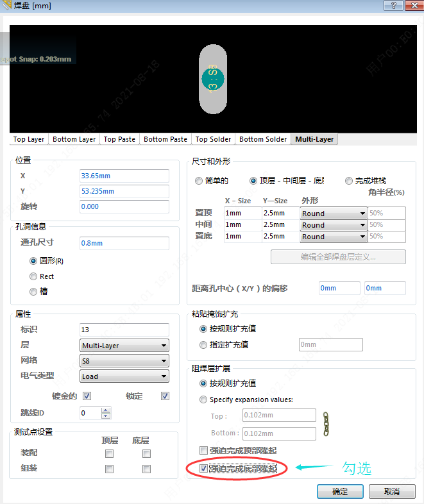Toggle the 镀金的 (plated) checkbox
Viewport: 424px width, 504px height.
click(x=87, y=396)
